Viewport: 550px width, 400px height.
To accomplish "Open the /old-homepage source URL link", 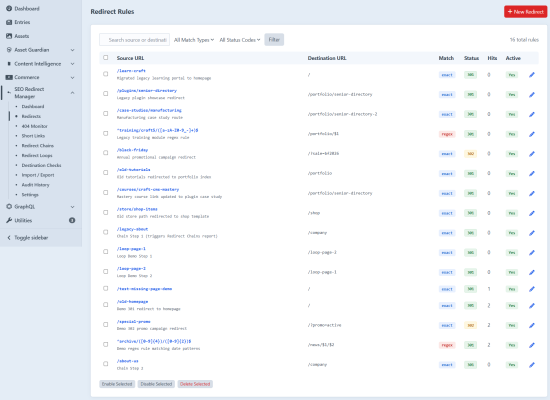I will (x=132, y=301).
